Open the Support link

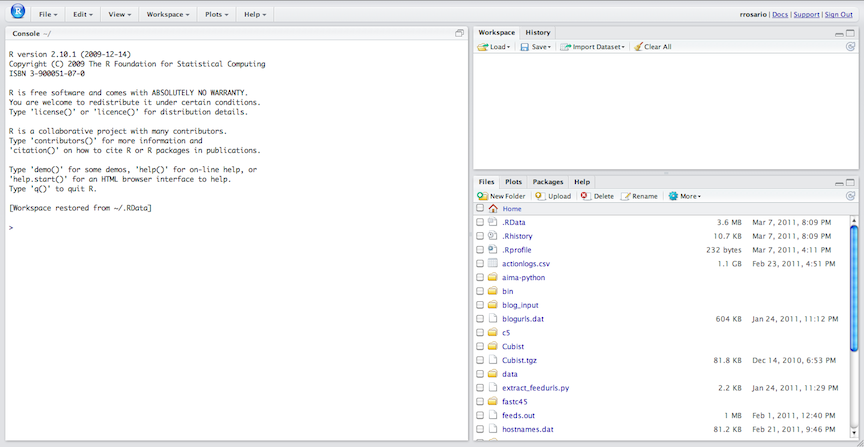pyautogui.click(x=807, y=15)
